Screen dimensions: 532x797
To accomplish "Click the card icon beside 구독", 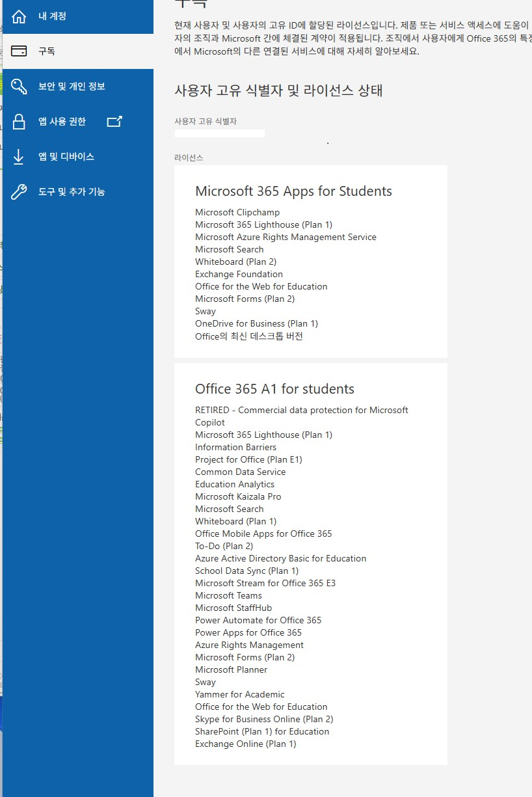I will coord(20,51).
